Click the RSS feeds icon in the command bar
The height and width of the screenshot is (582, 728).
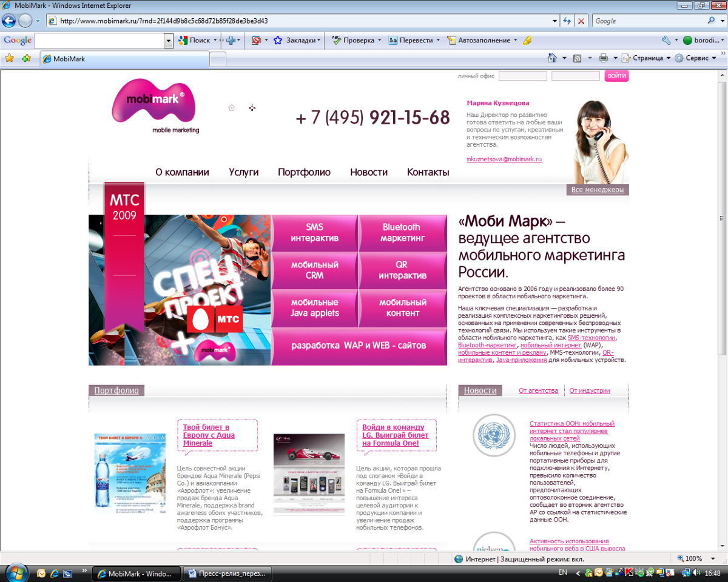pyautogui.click(x=577, y=58)
